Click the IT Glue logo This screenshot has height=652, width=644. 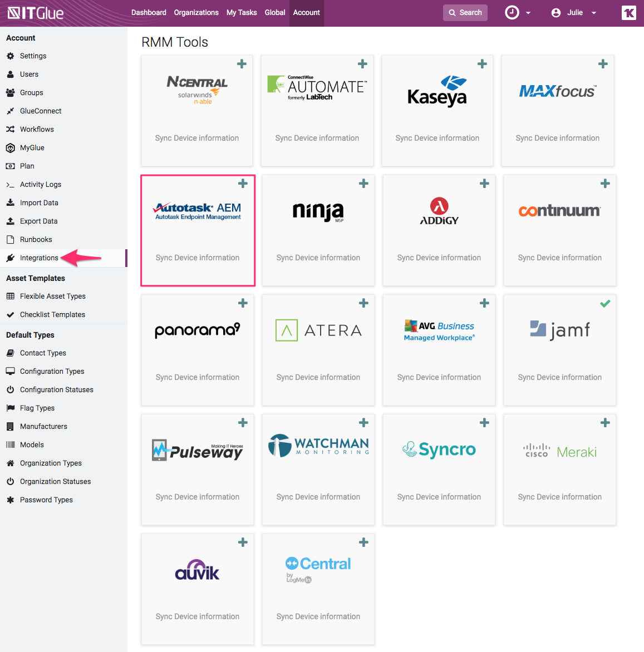tap(36, 13)
